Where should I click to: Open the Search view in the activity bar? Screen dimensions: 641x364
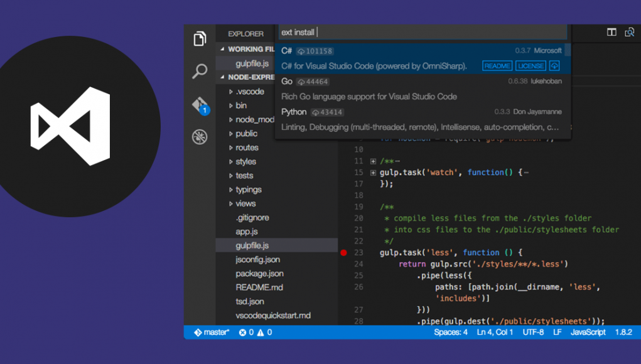coord(200,71)
